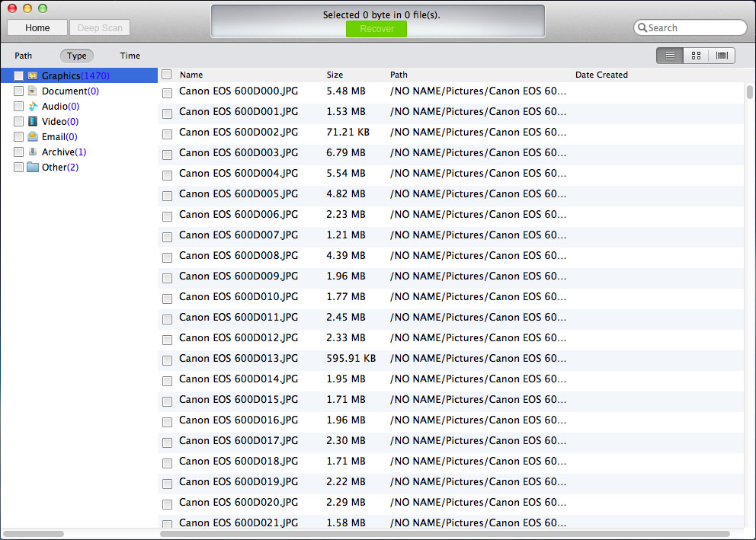
Task: Sort by Date Created column header
Action: (601, 75)
